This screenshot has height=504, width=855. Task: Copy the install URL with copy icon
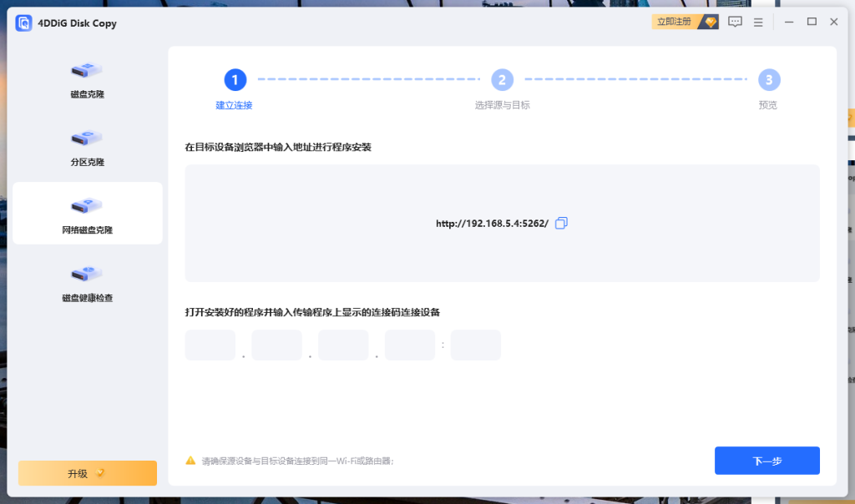coord(561,223)
